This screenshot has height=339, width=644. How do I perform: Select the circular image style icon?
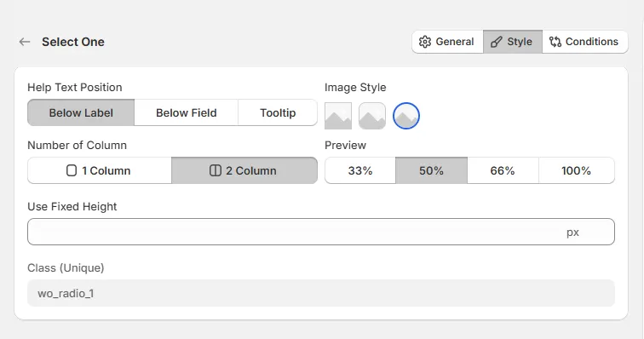click(406, 116)
